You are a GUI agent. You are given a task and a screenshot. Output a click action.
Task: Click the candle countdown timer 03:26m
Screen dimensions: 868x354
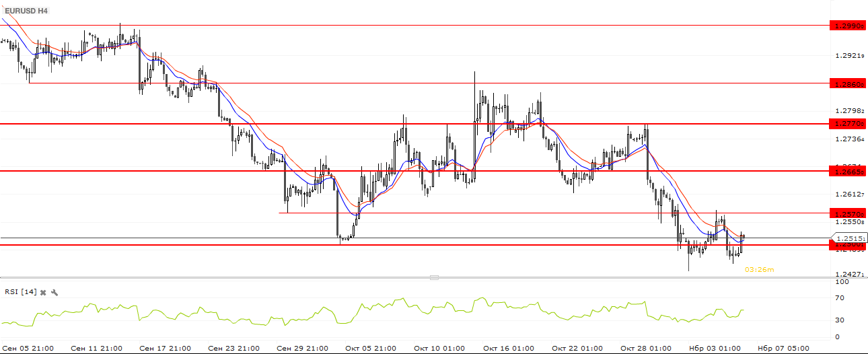tap(759, 269)
